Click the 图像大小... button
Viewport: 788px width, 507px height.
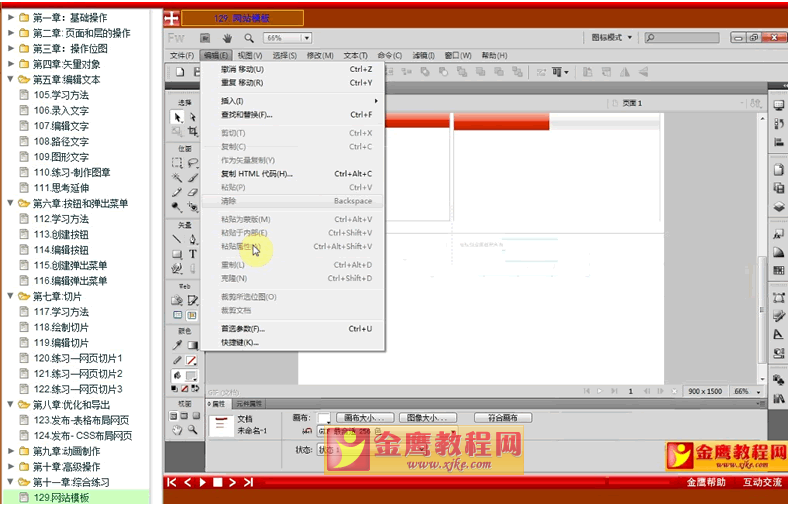point(428,418)
